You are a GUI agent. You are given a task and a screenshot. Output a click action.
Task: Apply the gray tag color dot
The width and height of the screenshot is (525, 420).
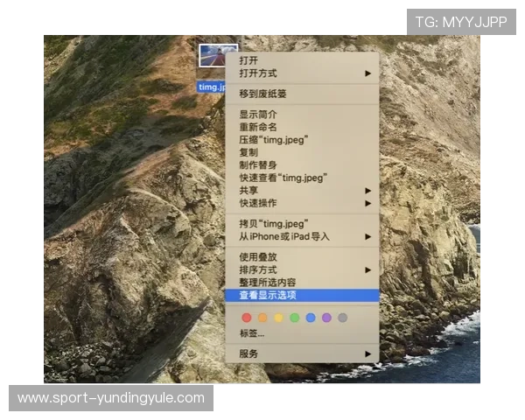click(x=342, y=318)
